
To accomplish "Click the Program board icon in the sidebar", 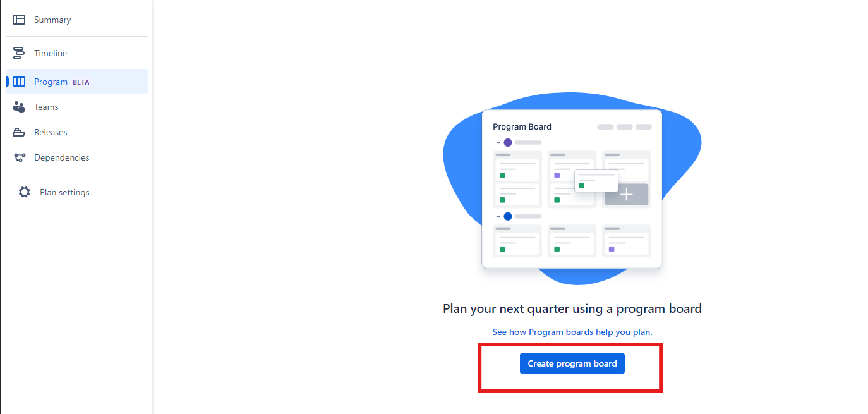I will (x=19, y=82).
